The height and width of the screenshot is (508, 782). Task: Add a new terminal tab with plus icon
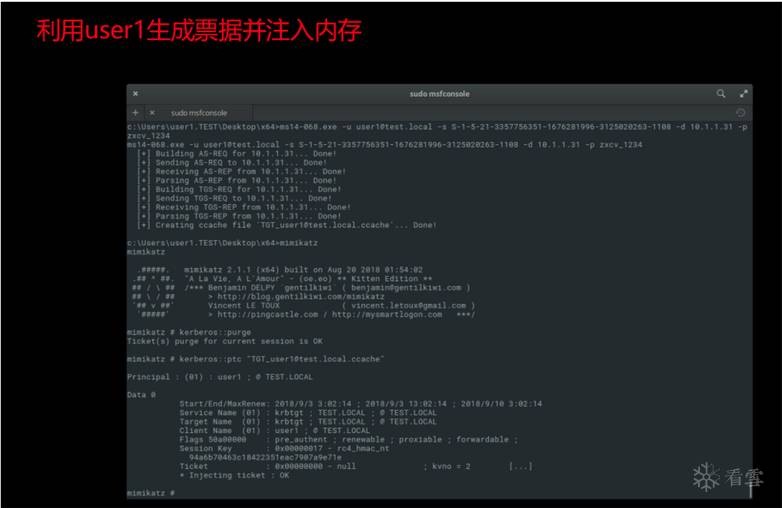coord(136,113)
